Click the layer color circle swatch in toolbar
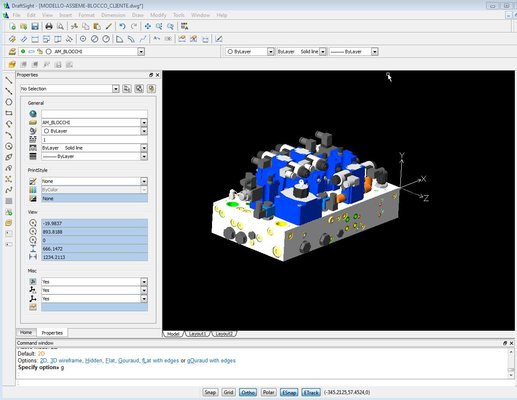 [x=49, y=51]
